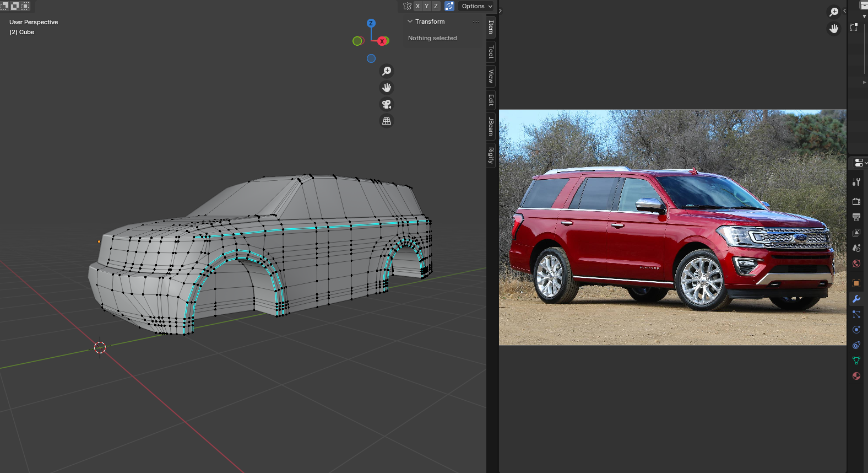Screen dimensions: 868x473
Task: Open the Scene properties tab
Action: tap(856, 248)
